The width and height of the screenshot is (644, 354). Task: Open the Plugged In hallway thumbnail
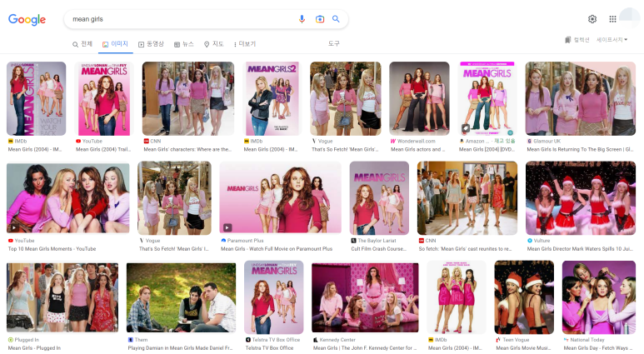pos(62,297)
